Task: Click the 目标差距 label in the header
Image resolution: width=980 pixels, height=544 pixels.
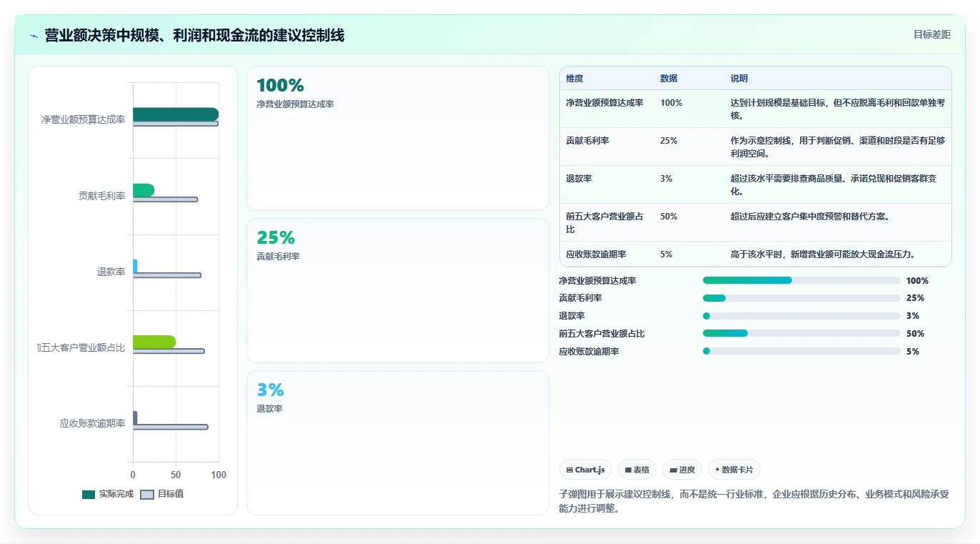Action: [x=932, y=34]
